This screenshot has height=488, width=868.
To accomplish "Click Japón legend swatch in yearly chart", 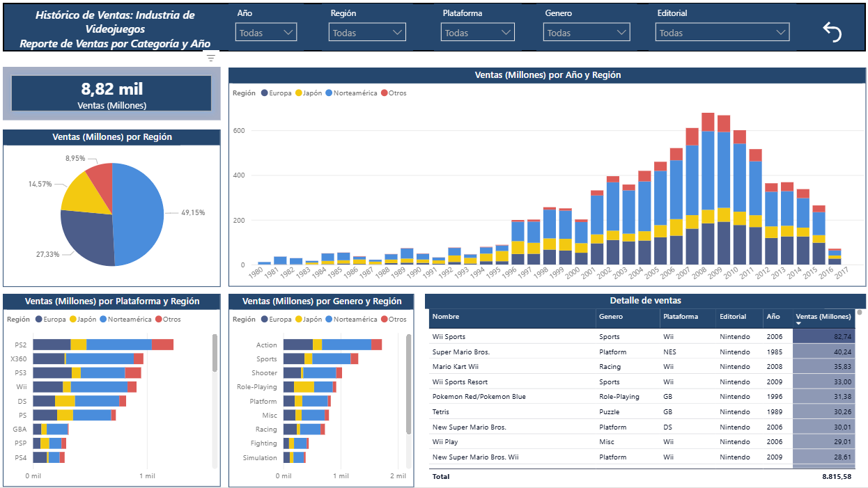I will (x=300, y=93).
